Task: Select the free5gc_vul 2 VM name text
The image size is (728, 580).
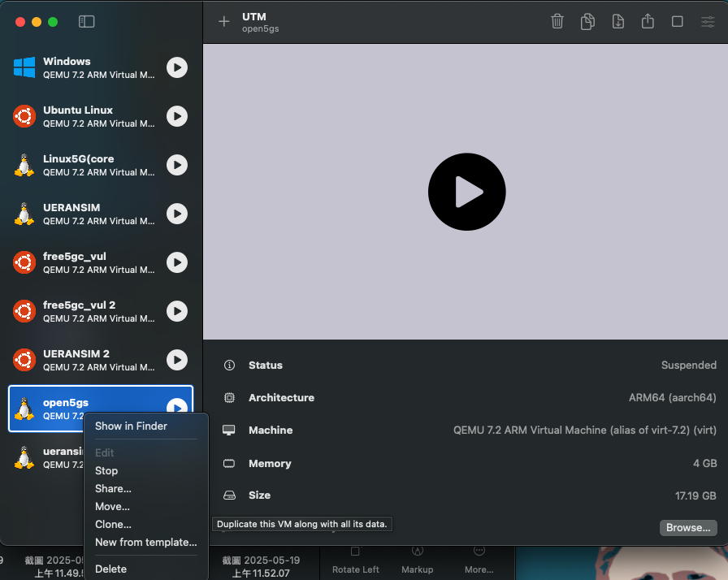Action: tap(80, 305)
